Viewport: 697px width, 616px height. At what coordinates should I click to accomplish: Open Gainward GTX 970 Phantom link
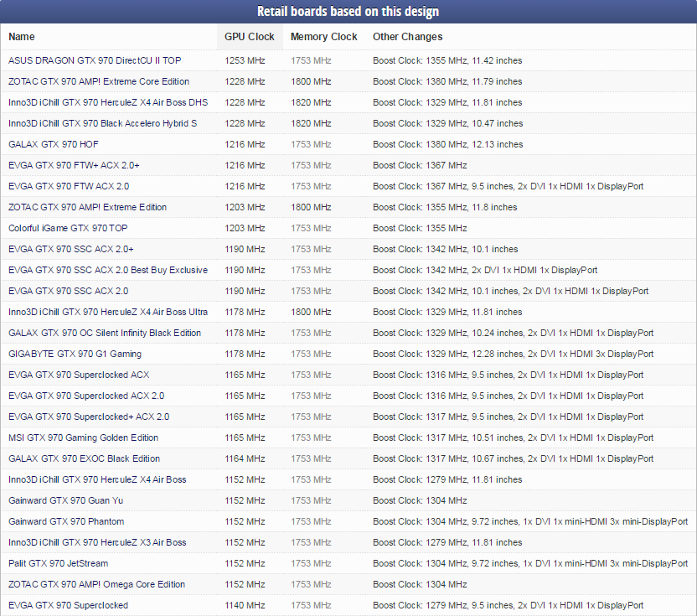pos(66,520)
